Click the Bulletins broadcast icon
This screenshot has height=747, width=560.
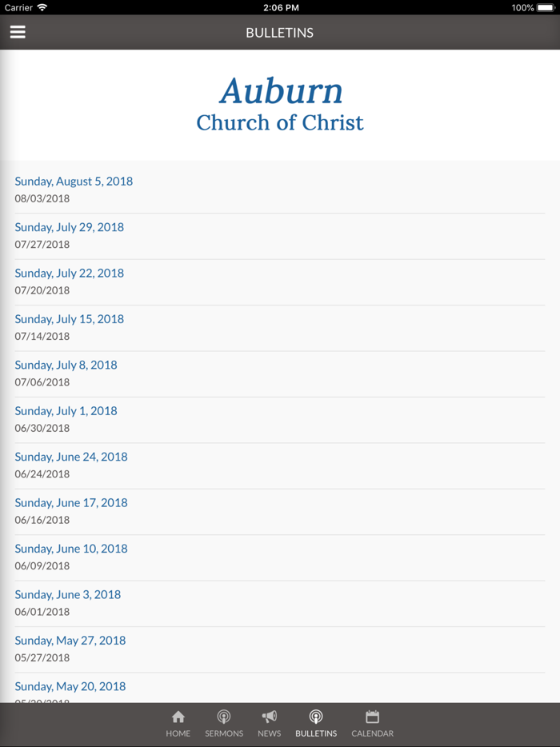315,717
